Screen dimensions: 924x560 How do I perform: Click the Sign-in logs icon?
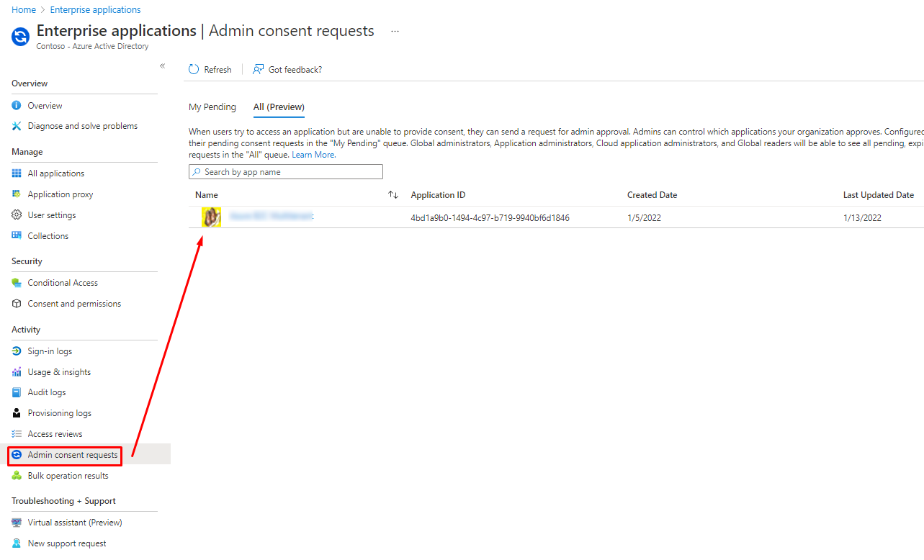click(17, 351)
